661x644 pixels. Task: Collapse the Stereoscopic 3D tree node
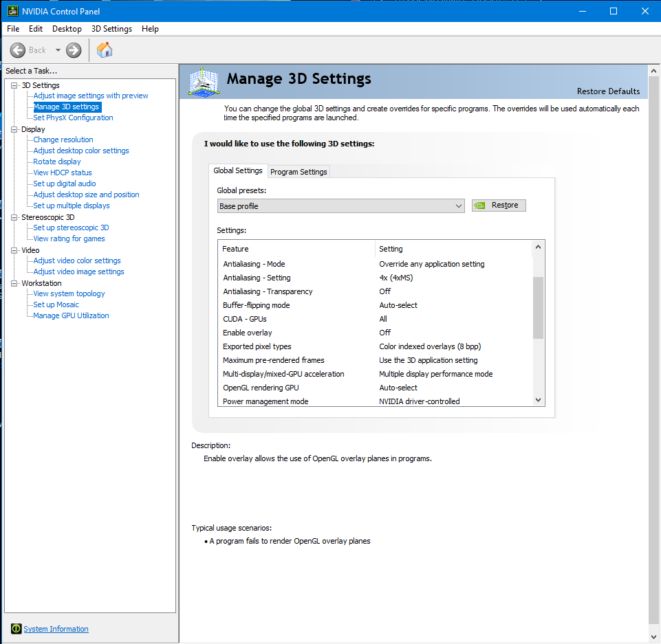tap(14, 217)
